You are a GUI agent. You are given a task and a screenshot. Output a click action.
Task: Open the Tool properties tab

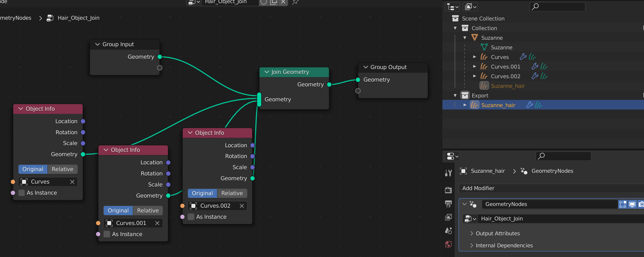[448, 173]
